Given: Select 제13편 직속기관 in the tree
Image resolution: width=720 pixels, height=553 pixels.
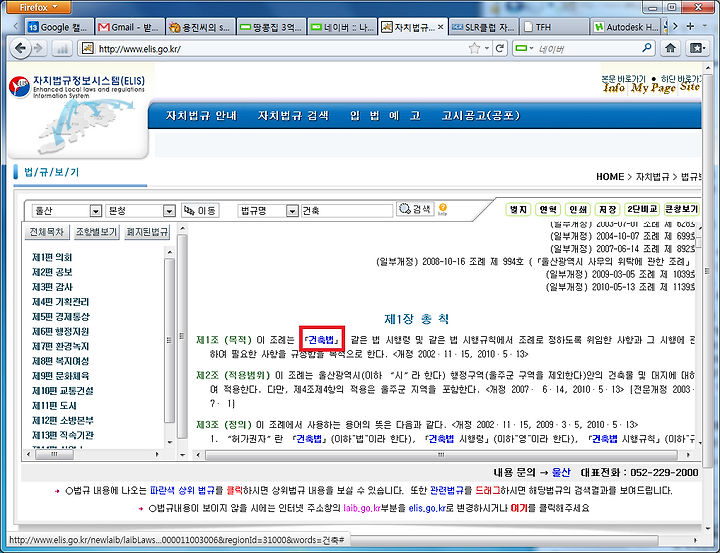Looking at the screenshot, I should click(62, 435).
